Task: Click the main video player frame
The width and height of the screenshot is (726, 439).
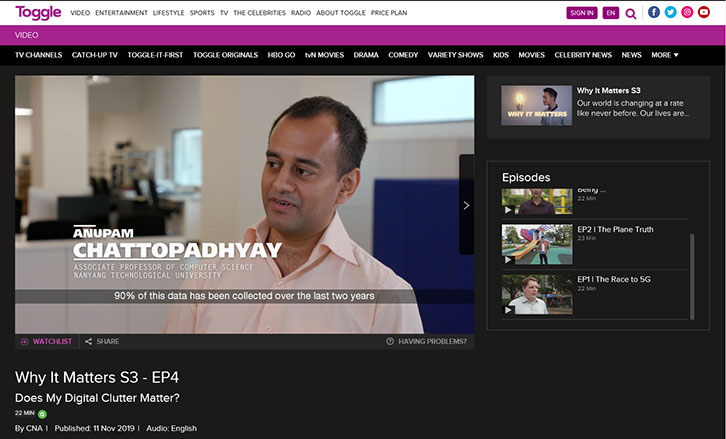Action: (x=244, y=204)
